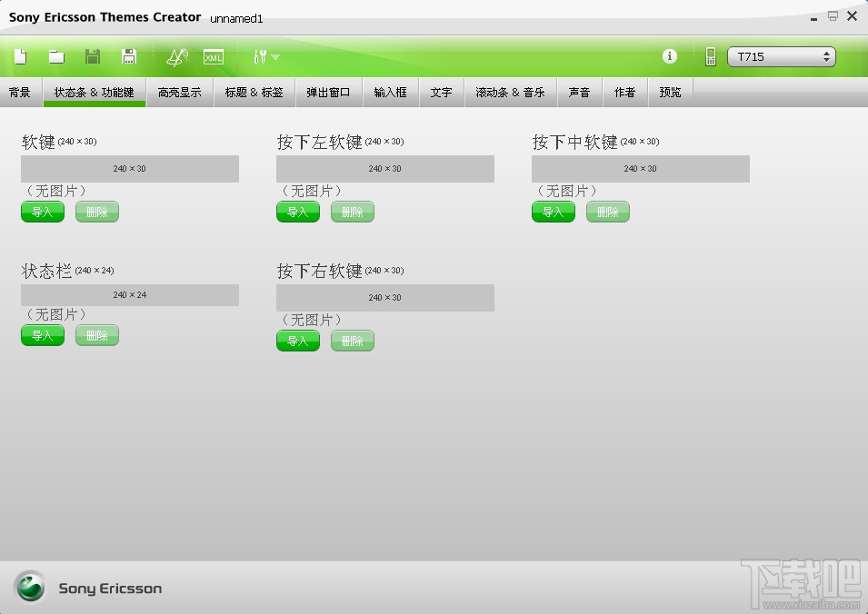Delete the 按下左软键 image
Image resolution: width=868 pixels, height=614 pixels.
tap(352, 212)
